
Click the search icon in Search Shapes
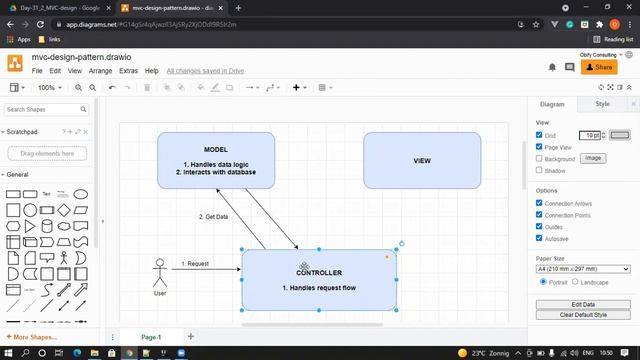[83, 109]
